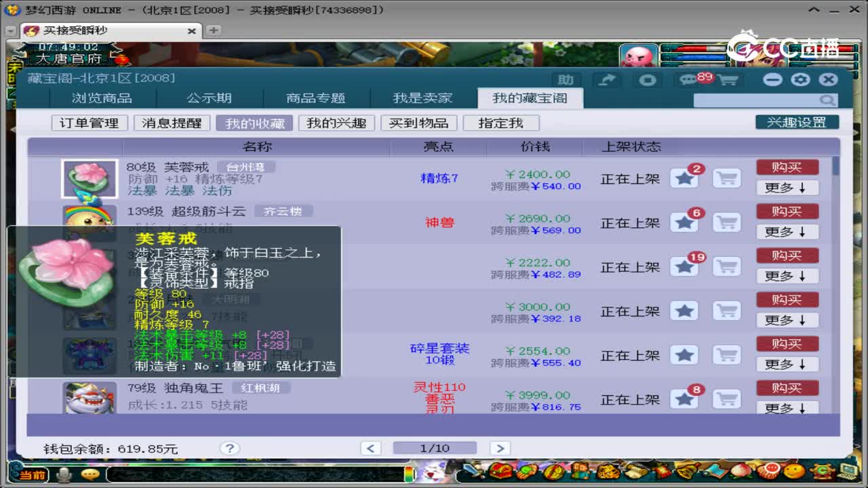
Task: Open the gear settings icon in header
Action: click(801, 79)
